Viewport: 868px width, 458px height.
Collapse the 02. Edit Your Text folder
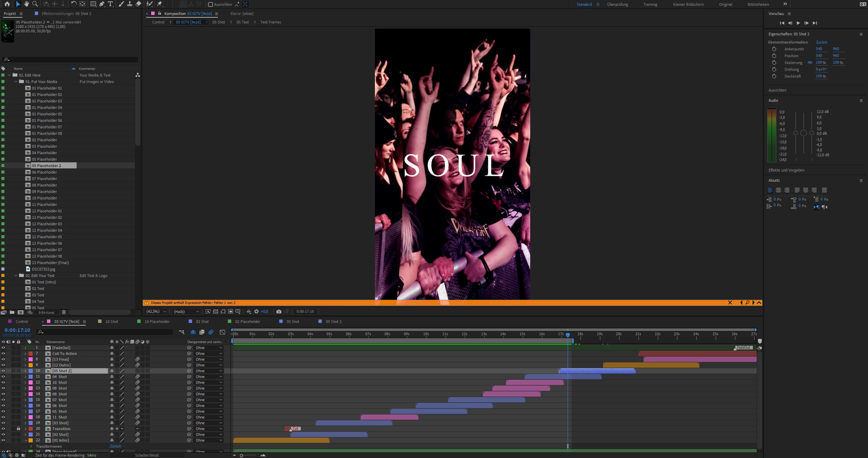click(16, 276)
